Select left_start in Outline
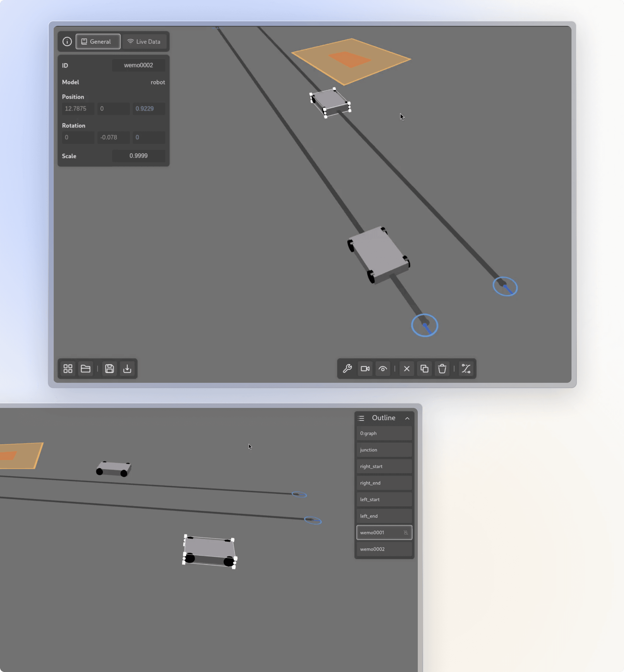This screenshot has width=624, height=672. pos(384,499)
